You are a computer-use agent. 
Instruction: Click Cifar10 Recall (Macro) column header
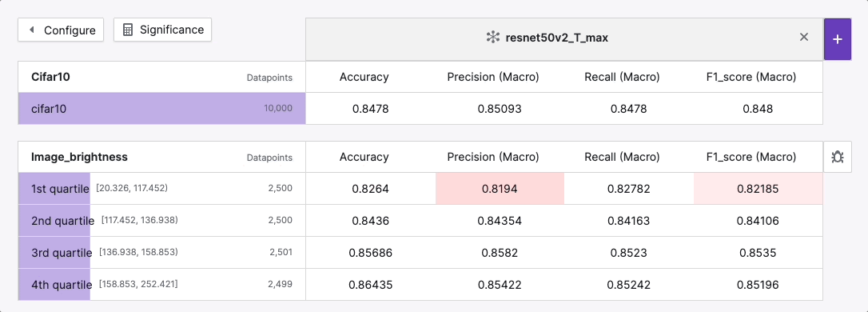tap(622, 77)
